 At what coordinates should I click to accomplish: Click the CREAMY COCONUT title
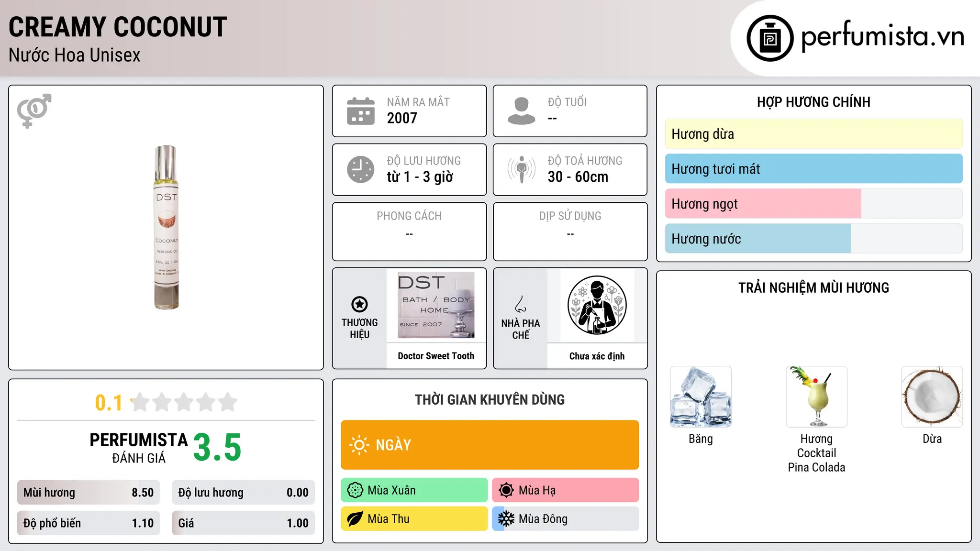[x=118, y=27]
